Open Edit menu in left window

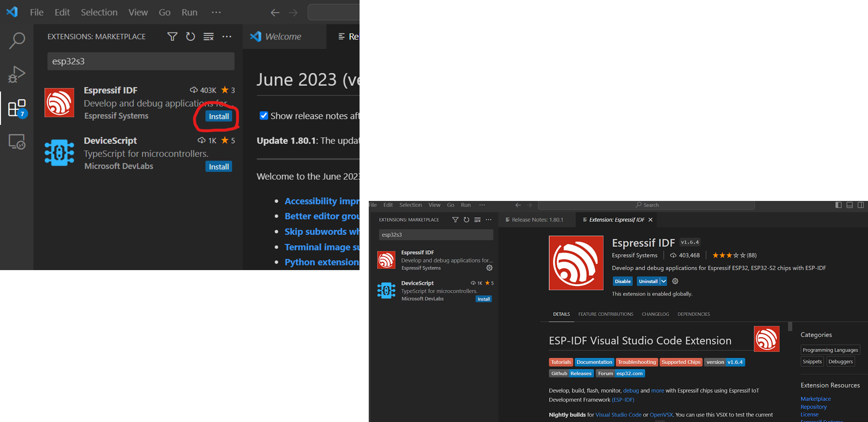tap(62, 12)
